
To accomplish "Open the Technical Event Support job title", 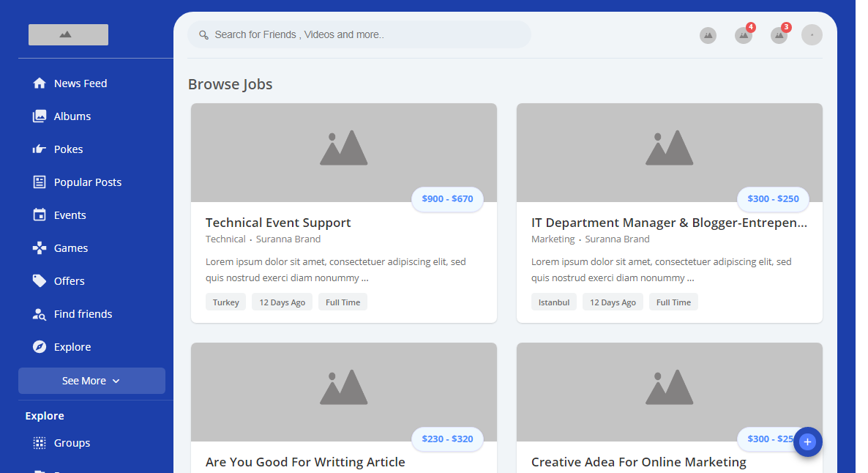I will coord(278,223).
